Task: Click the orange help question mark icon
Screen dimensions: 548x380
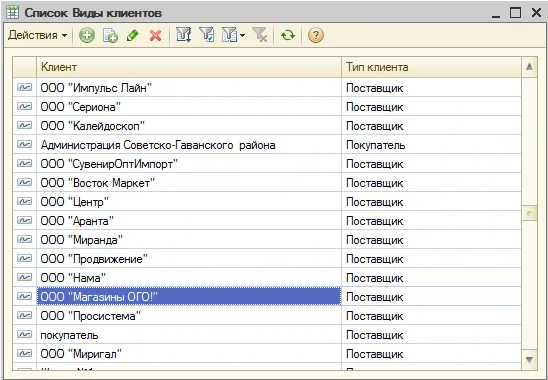Action: pyautogui.click(x=316, y=35)
